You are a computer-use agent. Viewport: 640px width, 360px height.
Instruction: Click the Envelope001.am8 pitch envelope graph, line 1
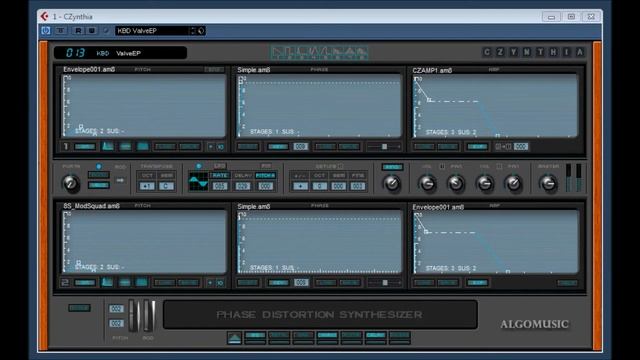[144, 106]
